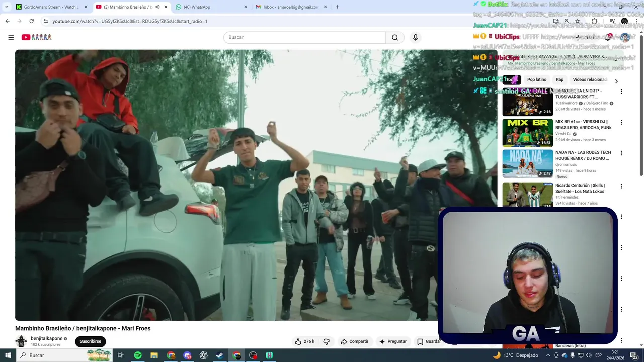The image size is (644, 362).
Task: Open Chrome tab search dropdown
Action: (7, 7)
